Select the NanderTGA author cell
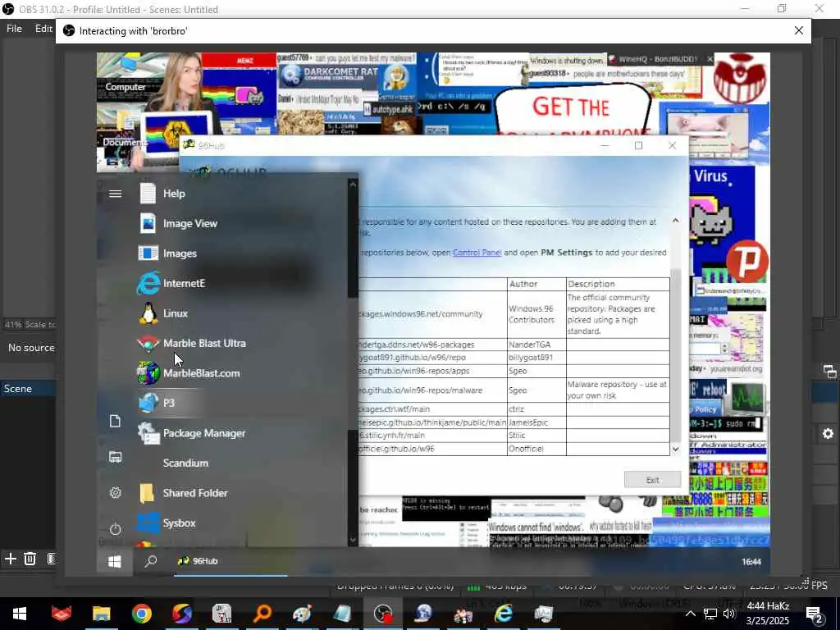This screenshot has width=840, height=630. point(536,345)
